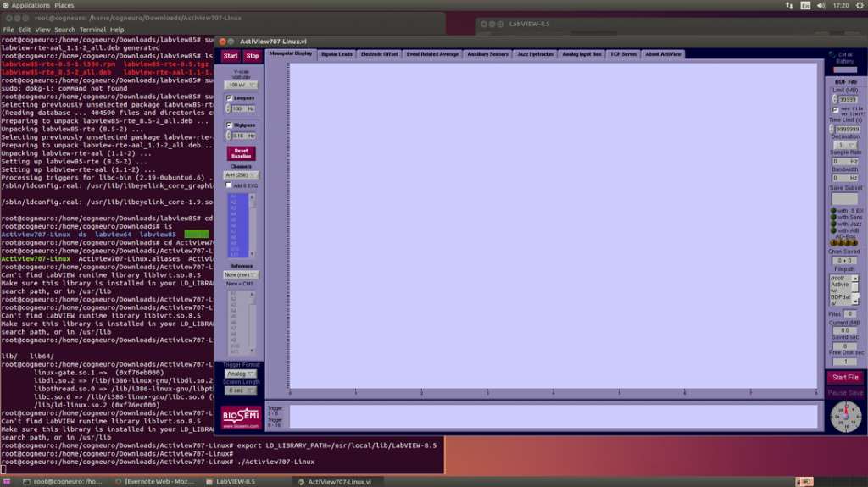Open the Channels A-H (256) dropdown

click(x=242, y=174)
